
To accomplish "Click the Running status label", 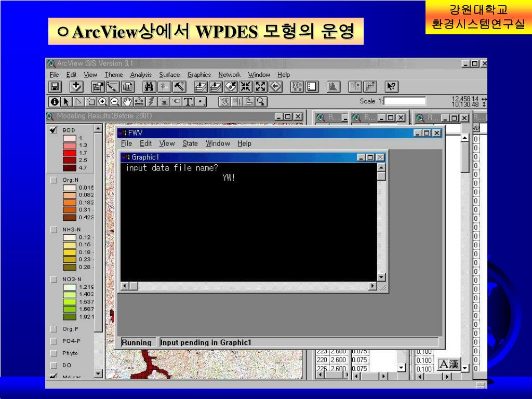I will click(137, 342).
